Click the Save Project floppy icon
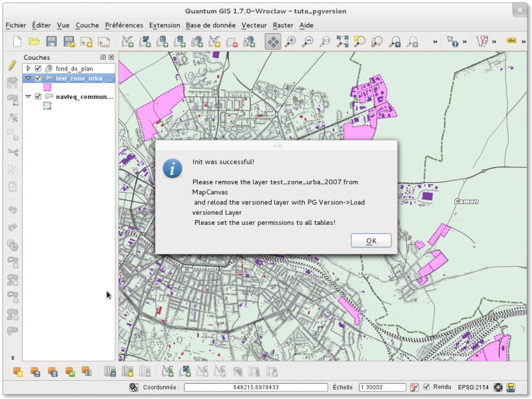This screenshot has height=399, width=532. tap(51, 42)
